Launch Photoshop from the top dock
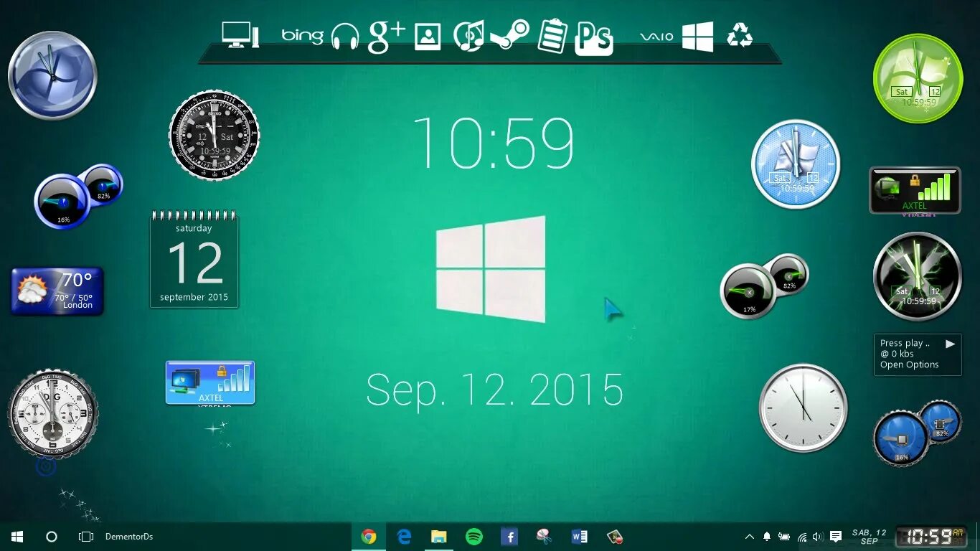Image resolution: width=980 pixels, height=551 pixels. (x=594, y=37)
